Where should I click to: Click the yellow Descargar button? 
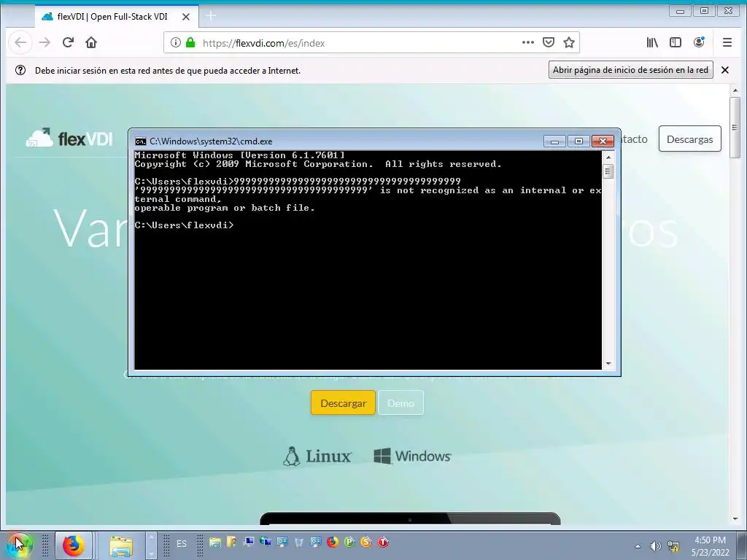[x=343, y=402]
